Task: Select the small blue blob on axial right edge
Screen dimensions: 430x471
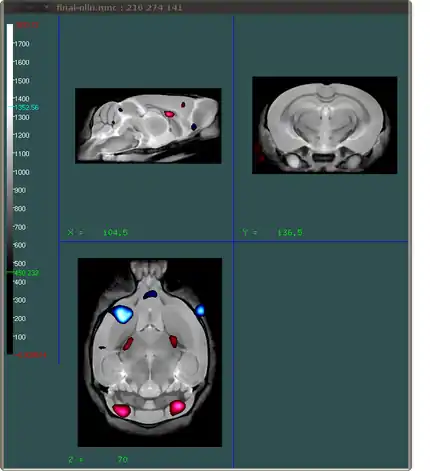Action: click(200, 310)
